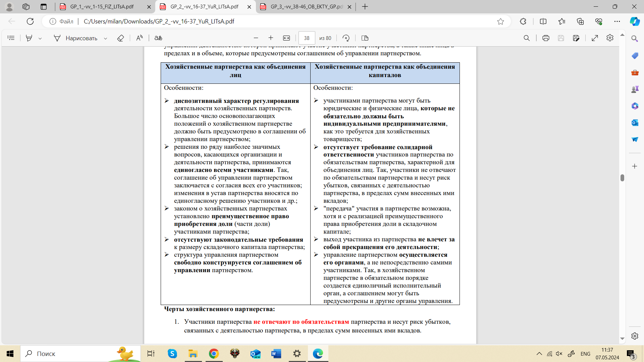
Task: Fit page to width
Action: pyautogui.click(x=286, y=38)
